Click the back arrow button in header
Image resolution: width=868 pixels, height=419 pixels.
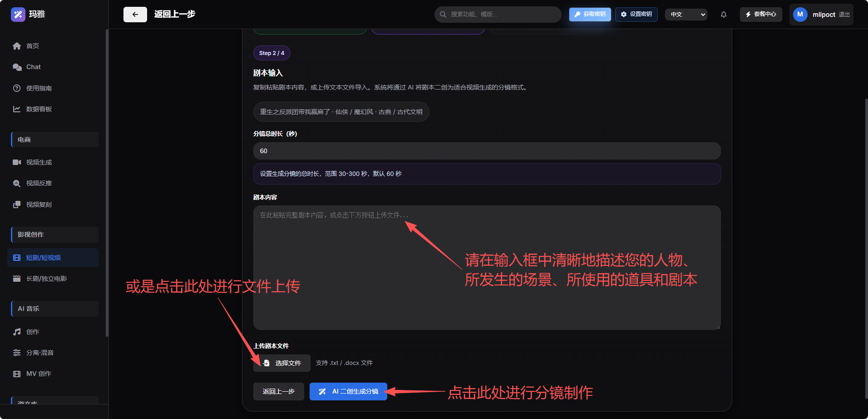[x=135, y=15]
